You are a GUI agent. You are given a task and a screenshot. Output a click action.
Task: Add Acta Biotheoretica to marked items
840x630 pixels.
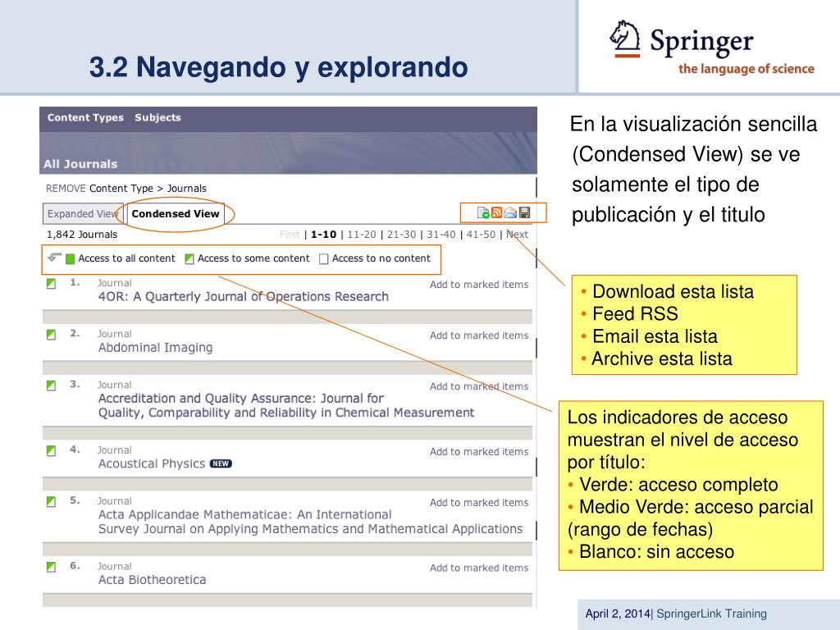[479, 568]
